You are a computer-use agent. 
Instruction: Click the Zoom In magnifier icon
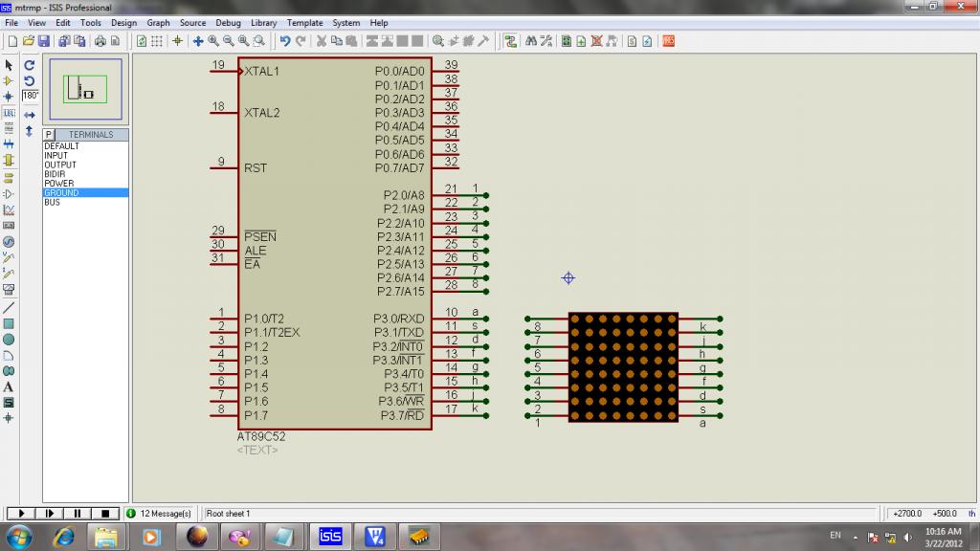click(x=213, y=41)
